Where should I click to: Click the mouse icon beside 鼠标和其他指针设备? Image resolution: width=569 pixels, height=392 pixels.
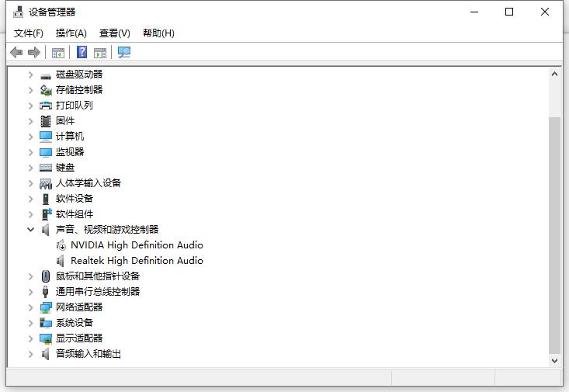(x=46, y=276)
